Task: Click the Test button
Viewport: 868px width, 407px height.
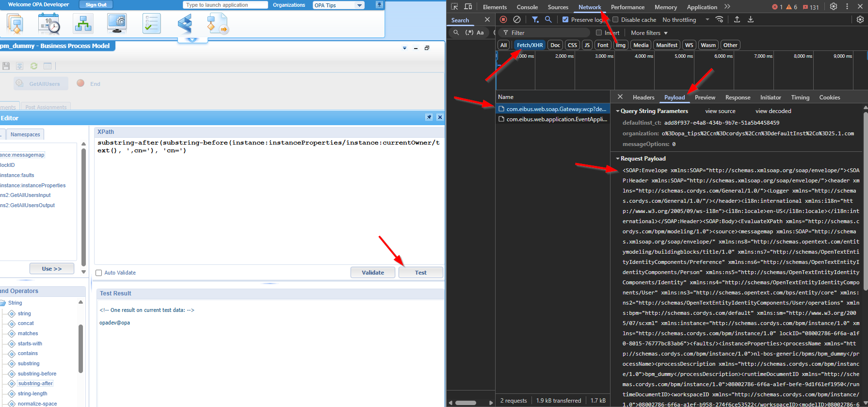Action: [x=420, y=273]
